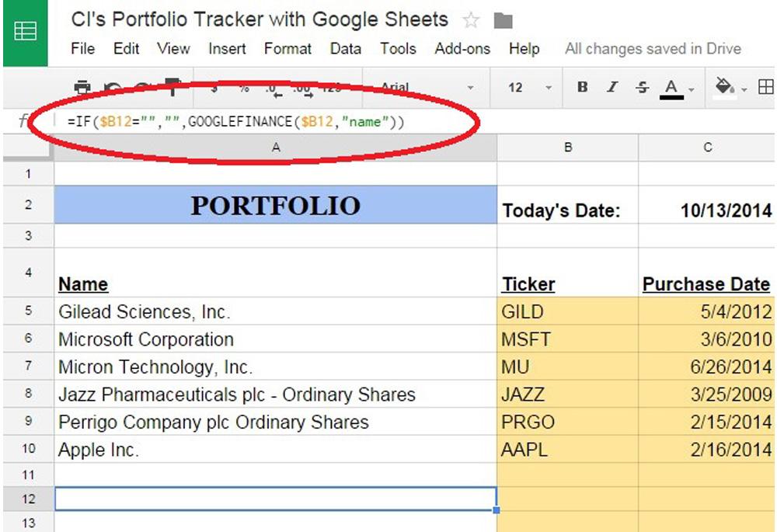Click the "Today's Date:" cell
The height and width of the screenshot is (532, 777).
tap(568, 205)
